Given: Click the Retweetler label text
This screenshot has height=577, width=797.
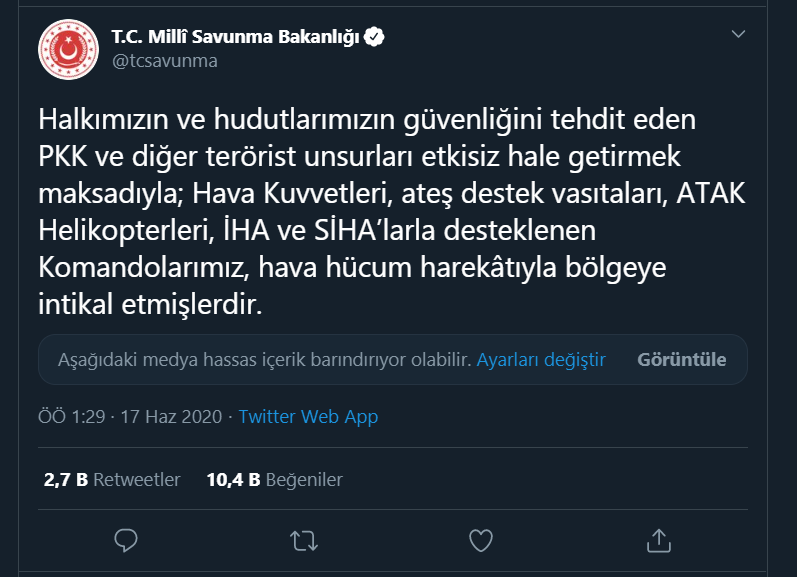Looking at the screenshot, I should point(137,479).
